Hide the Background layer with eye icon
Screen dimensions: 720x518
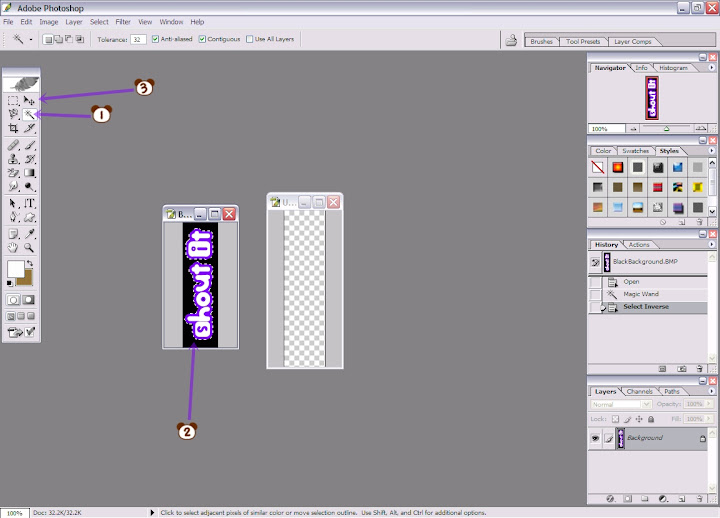tap(595, 438)
